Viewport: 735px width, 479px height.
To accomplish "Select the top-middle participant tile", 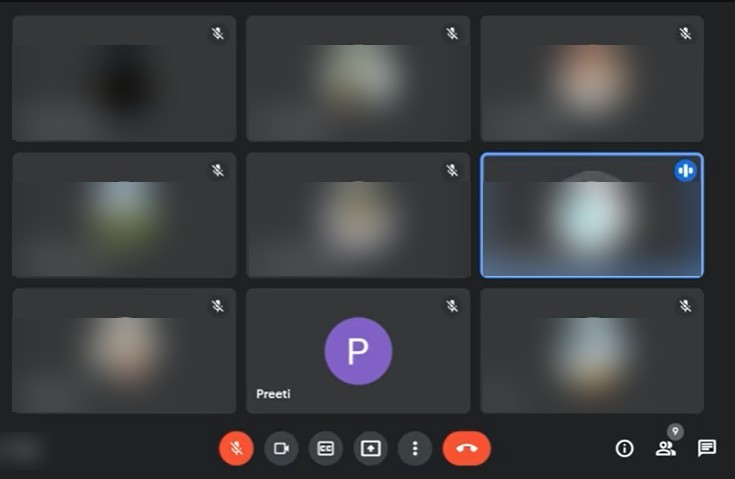I will tap(358, 78).
